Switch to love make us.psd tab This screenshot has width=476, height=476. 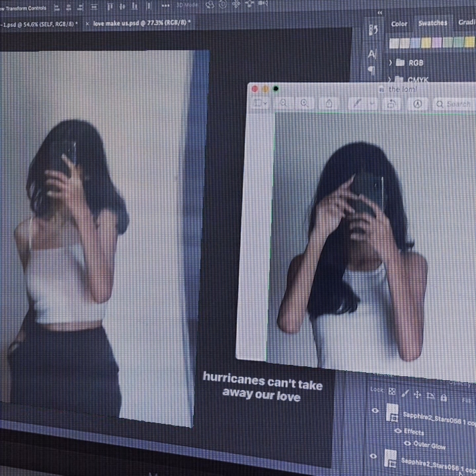140,23
